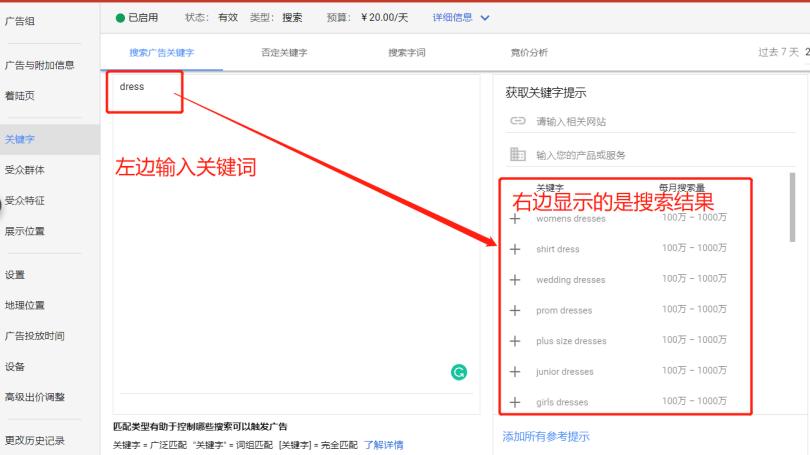Click search volume for shirt dress row
Image resolution: width=810 pixels, height=455 pixels.
694,248
